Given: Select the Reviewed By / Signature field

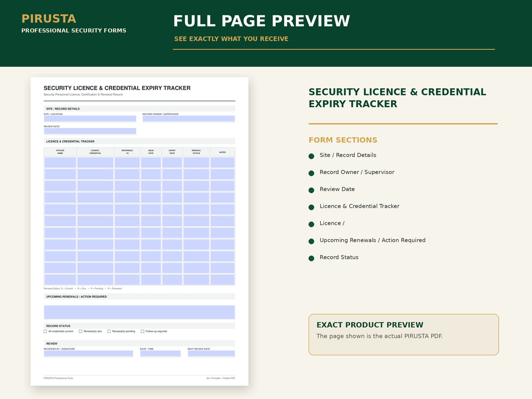Looking at the screenshot, I should tap(88, 354).
